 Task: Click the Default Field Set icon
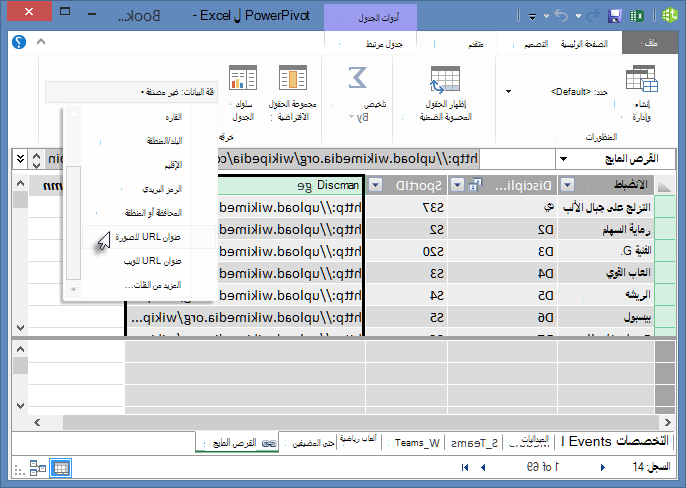[293, 77]
